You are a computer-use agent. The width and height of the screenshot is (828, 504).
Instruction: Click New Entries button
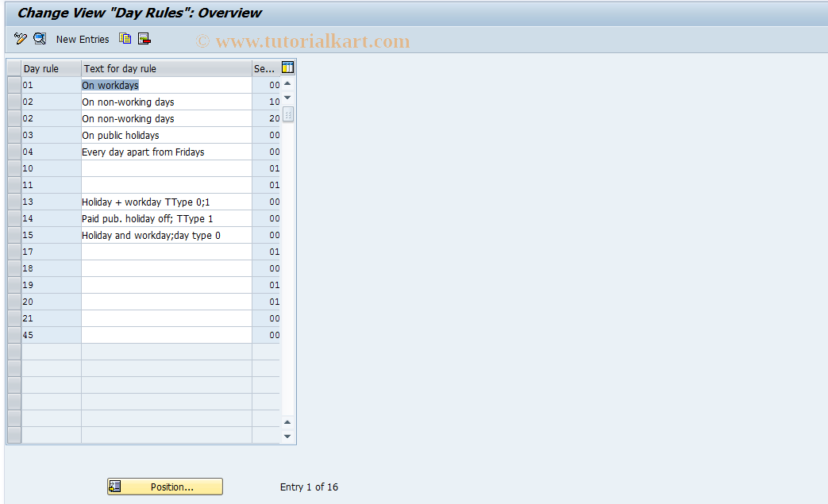coord(83,39)
